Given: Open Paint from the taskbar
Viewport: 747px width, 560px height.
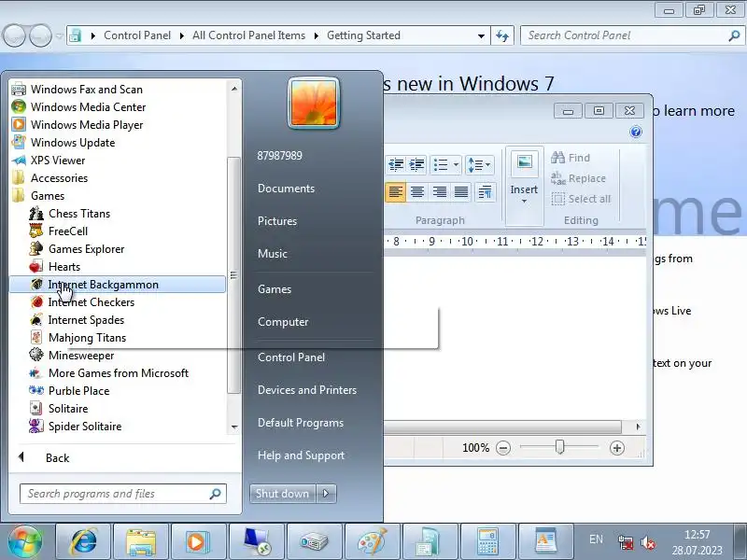Looking at the screenshot, I should point(372,542).
